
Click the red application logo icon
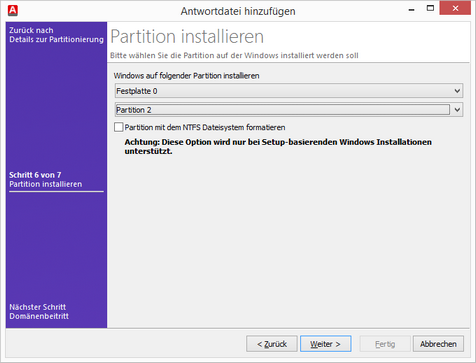(13, 10)
